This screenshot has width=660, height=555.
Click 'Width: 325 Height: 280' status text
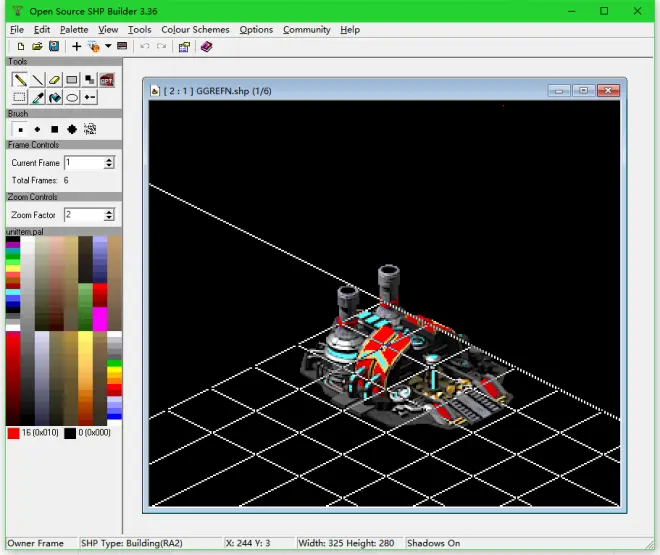(x=346, y=543)
